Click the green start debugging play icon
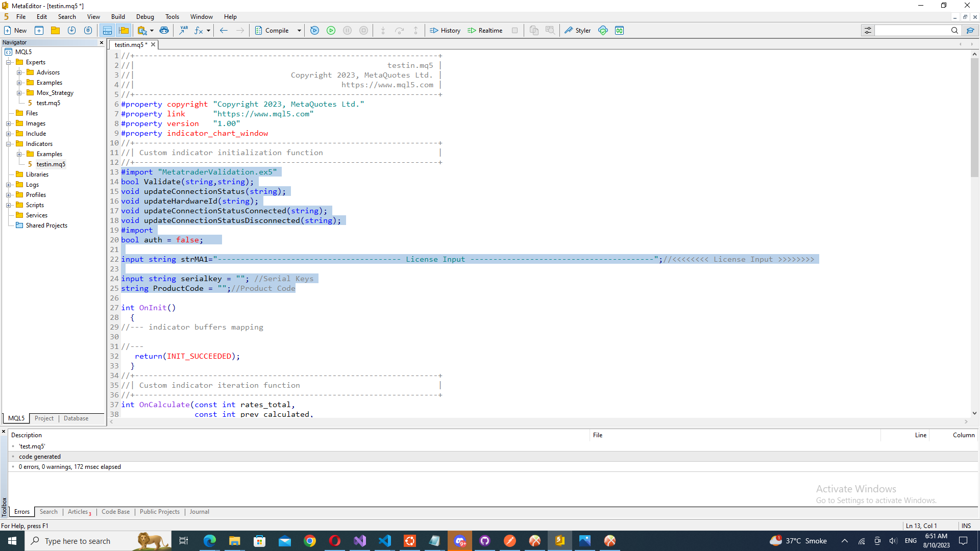Screen dimensions: 980x551 331,31
